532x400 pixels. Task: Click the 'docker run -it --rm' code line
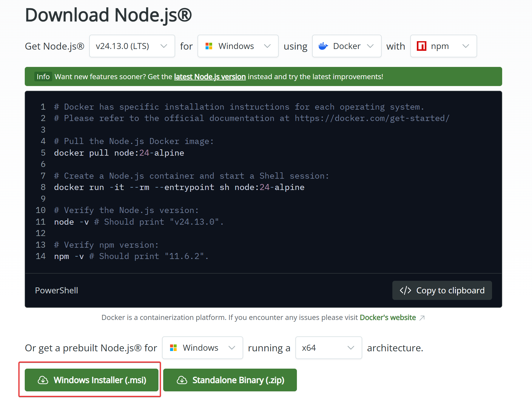[x=179, y=187]
